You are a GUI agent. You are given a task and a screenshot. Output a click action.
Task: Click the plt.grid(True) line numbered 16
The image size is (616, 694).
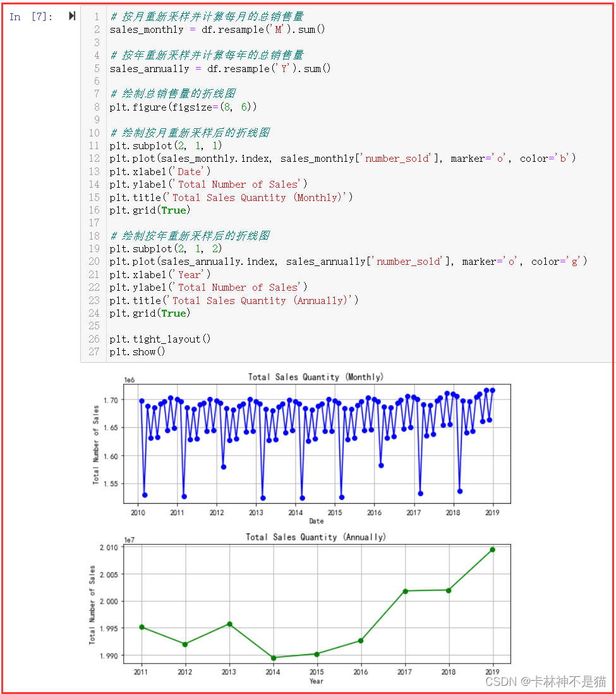(x=150, y=210)
